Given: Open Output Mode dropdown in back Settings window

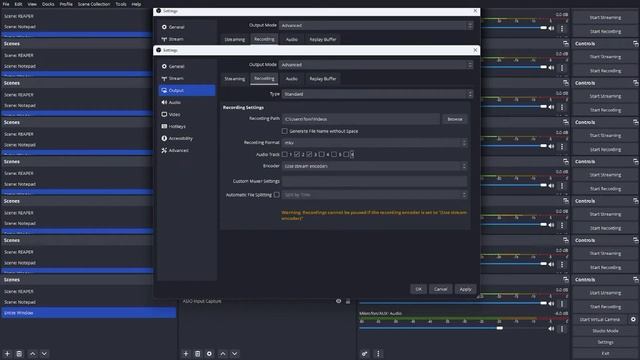Looking at the screenshot, I should 376,25.
